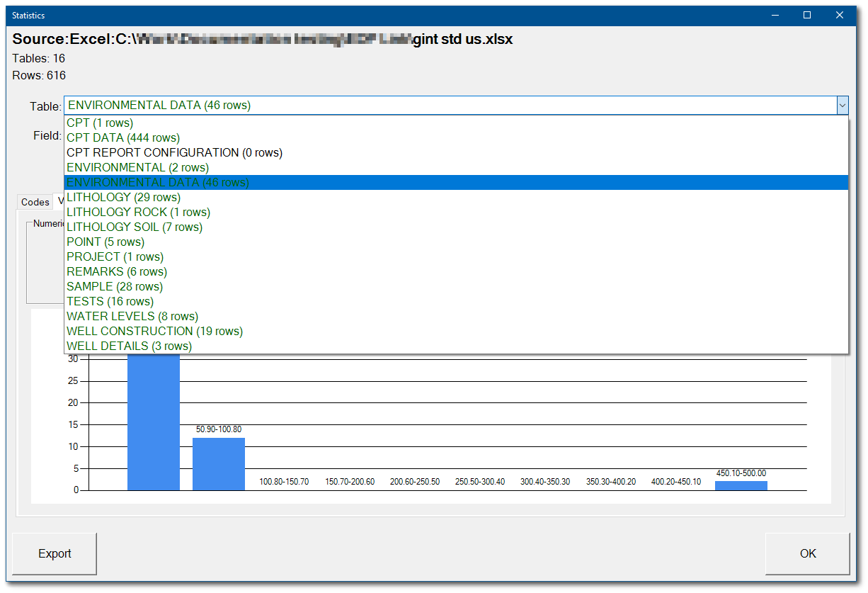The width and height of the screenshot is (868, 593).
Task: Click the Export button
Action: point(54,553)
